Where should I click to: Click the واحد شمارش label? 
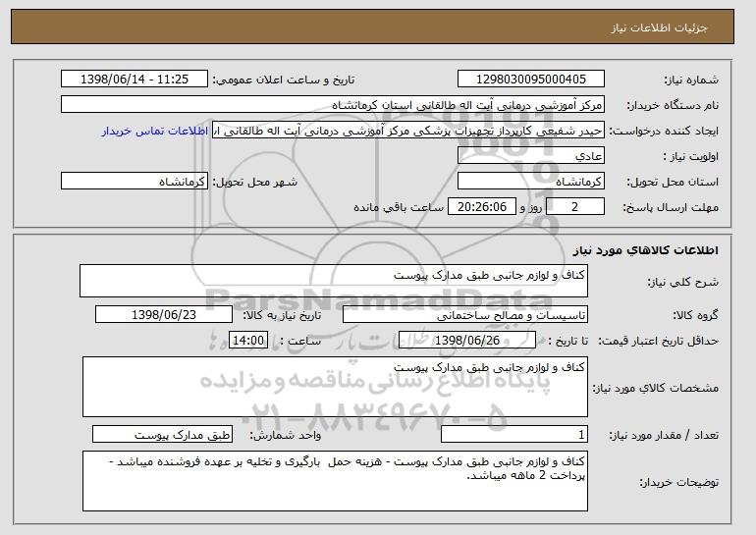point(285,436)
